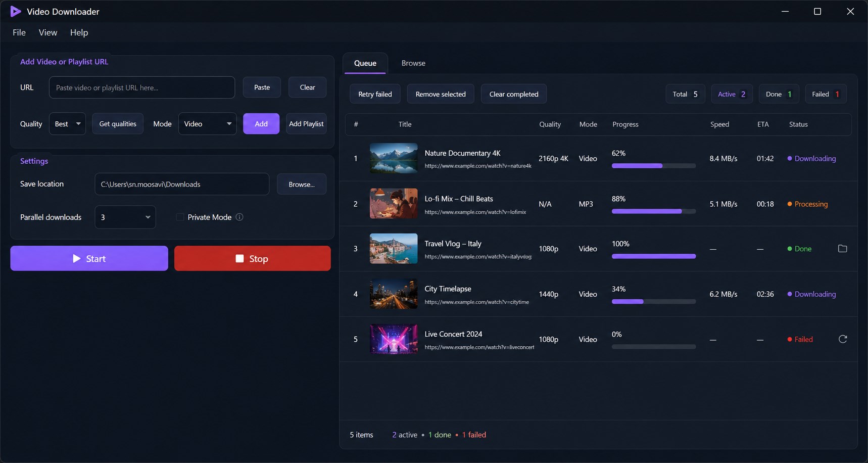Click the Lo-fi Mix – Chill Beats title
Screen dimensions: 868x463
click(x=459, y=199)
